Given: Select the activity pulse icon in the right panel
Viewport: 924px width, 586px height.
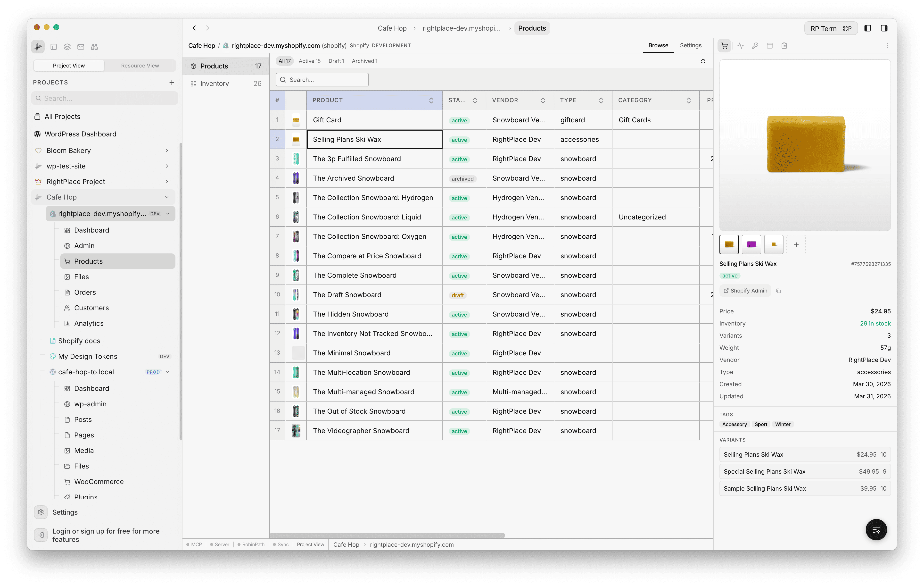Looking at the screenshot, I should pos(741,45).
